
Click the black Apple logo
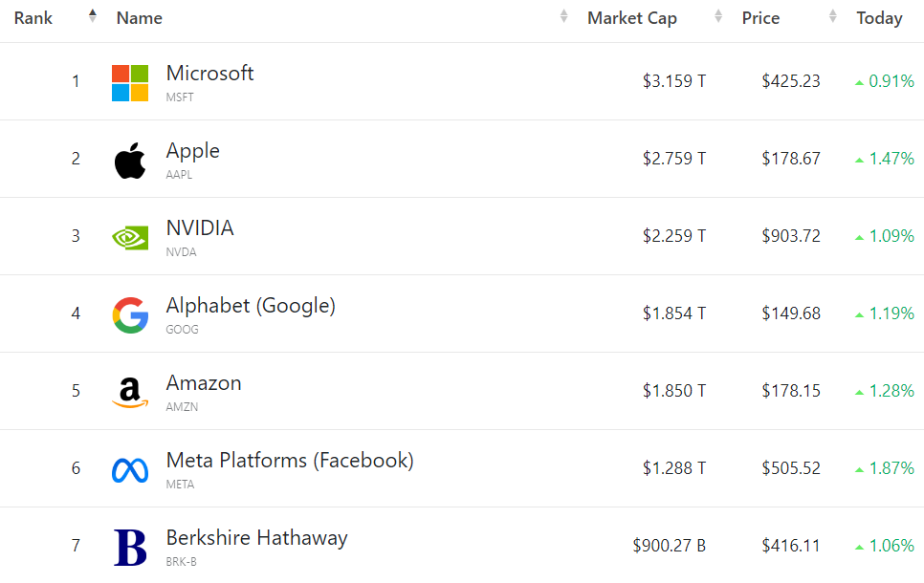[130, 161]
